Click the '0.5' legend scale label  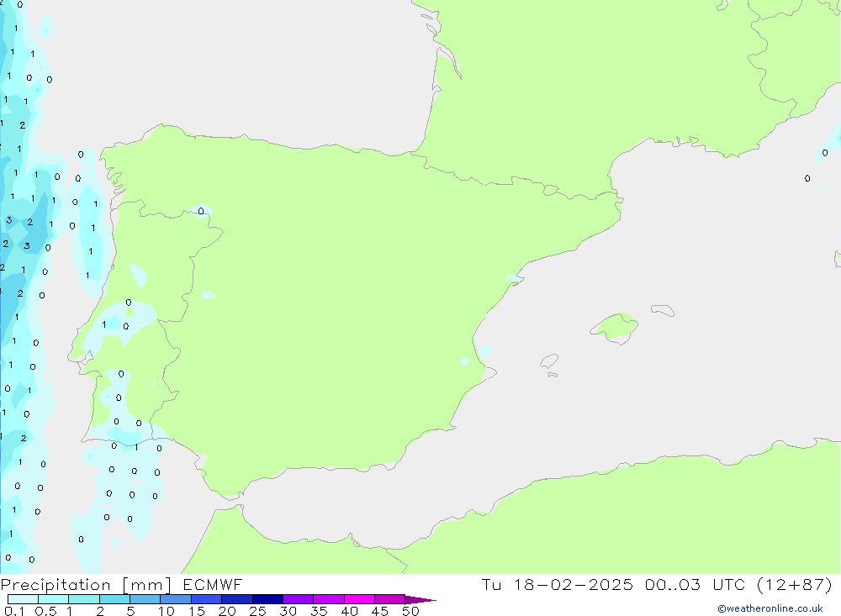coord(45,611)
